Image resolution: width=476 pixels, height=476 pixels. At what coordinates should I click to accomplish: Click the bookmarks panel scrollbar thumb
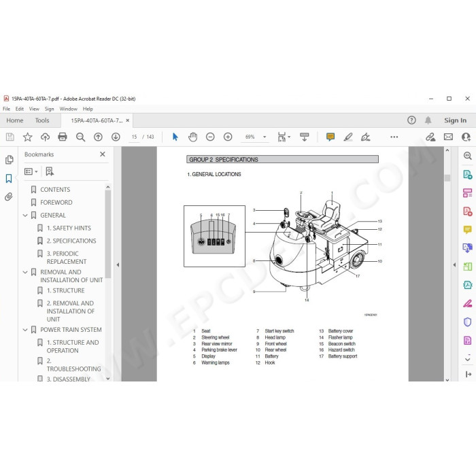(107, 234)
